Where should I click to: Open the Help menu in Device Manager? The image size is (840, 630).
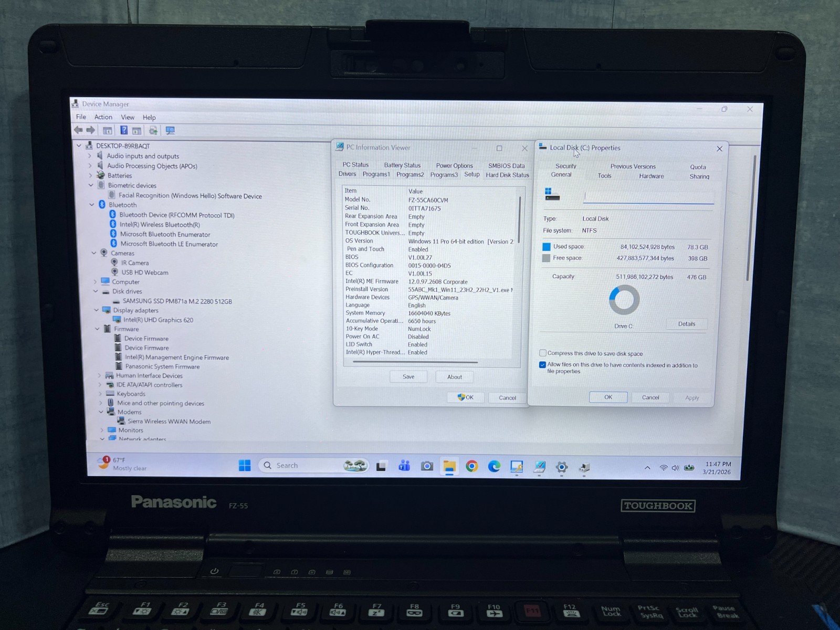tap(149, 118)
